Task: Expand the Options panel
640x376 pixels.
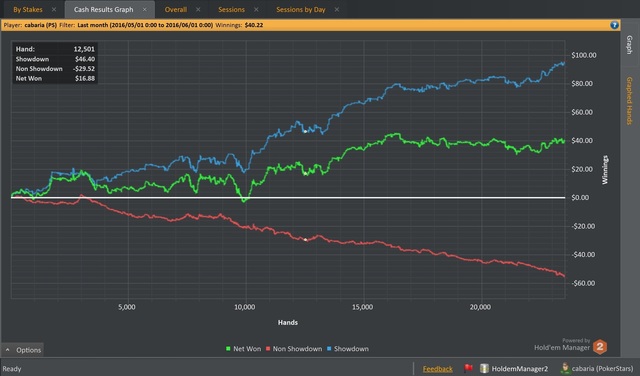Action: coord(23,350)
